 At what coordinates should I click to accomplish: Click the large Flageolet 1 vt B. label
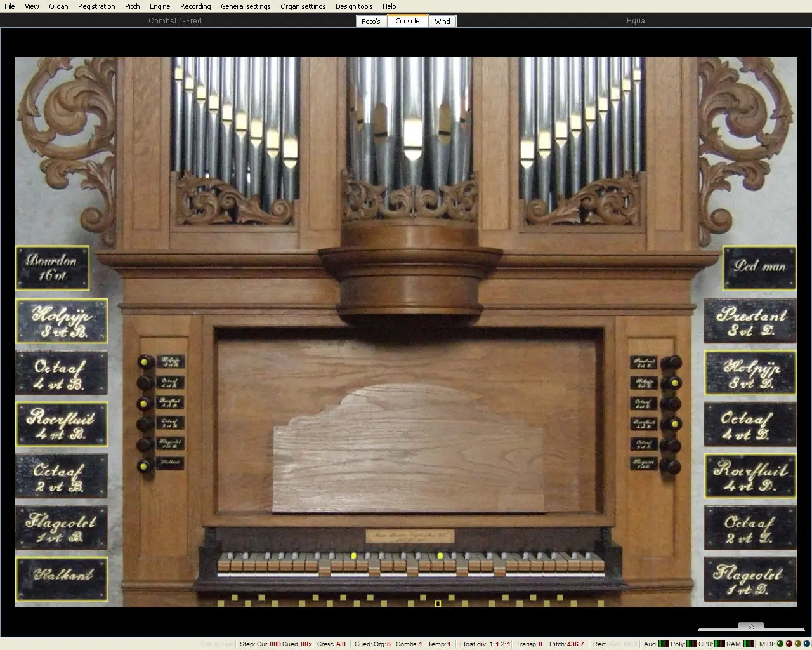62,527
